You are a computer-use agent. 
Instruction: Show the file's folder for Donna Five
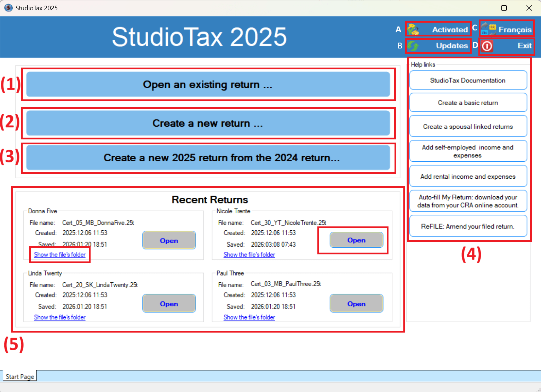pyautogui.click(x=60, y=255)
